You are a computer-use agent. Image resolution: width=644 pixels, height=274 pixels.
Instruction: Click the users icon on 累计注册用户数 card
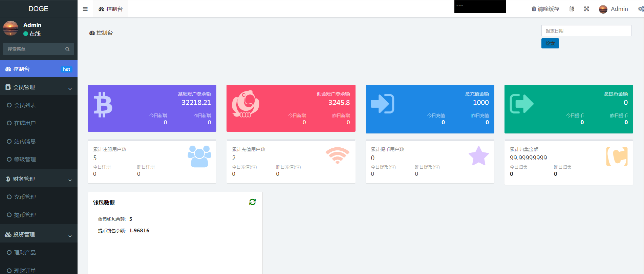199,156
